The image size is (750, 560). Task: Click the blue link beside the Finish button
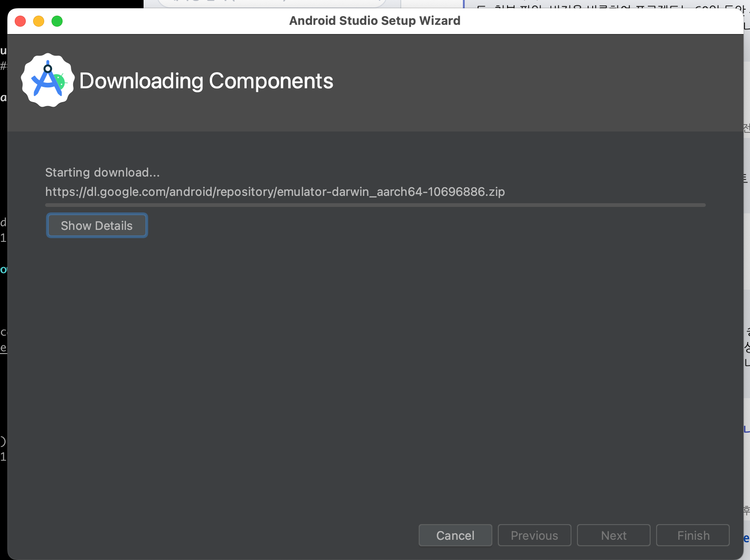click(x=746, y=538)
